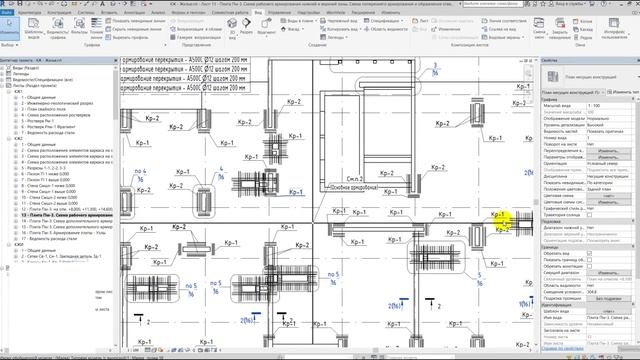Click Show Hidden Lines (Показать невидимые линии)

pyautogui.click(x=136, y=20)
